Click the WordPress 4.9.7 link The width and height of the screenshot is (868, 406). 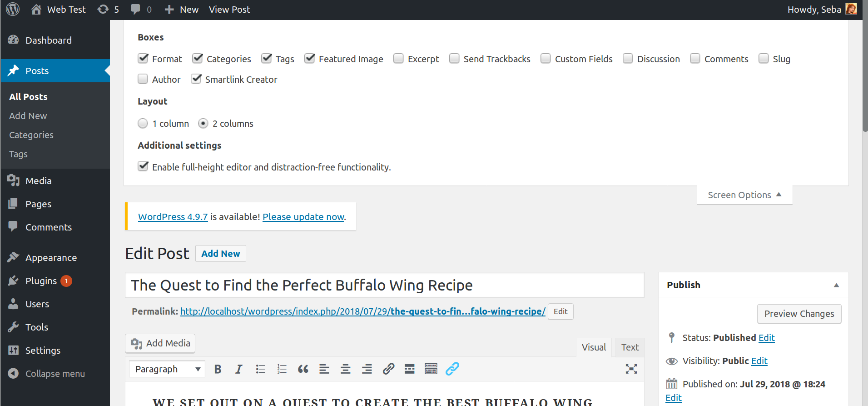coord(173,217)
